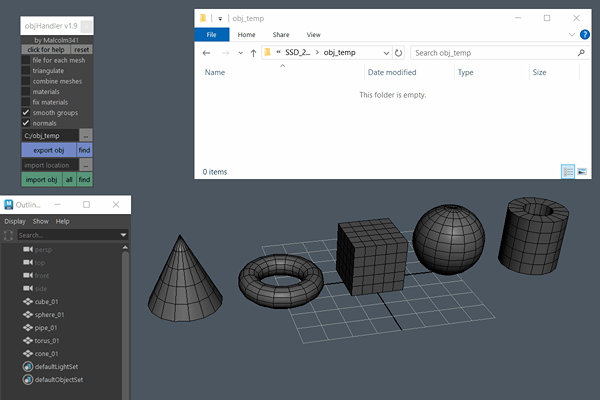600x400 pixels.
Task: Refresh the obj_temp folder view
Action: pos(399,53)
